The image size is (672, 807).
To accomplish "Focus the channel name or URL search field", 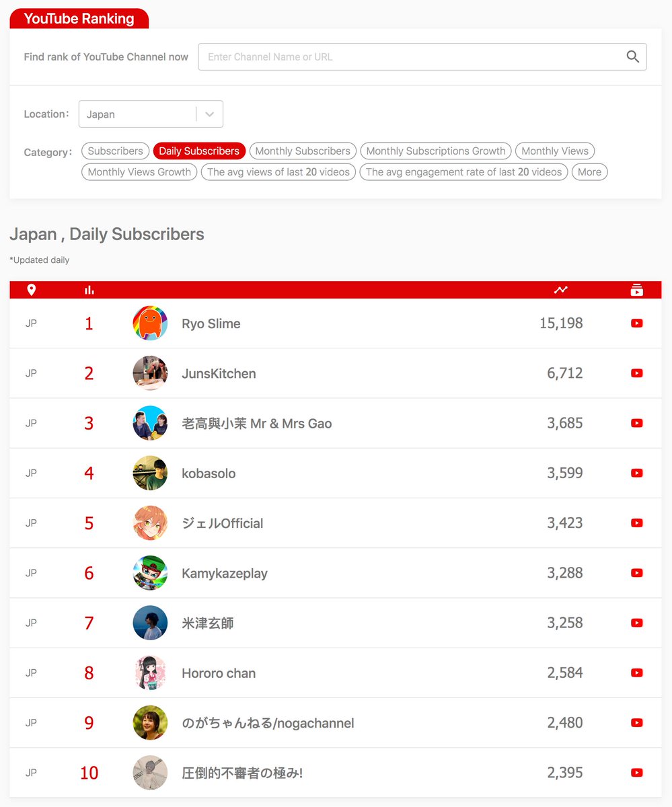I will [x=422, y=56].
